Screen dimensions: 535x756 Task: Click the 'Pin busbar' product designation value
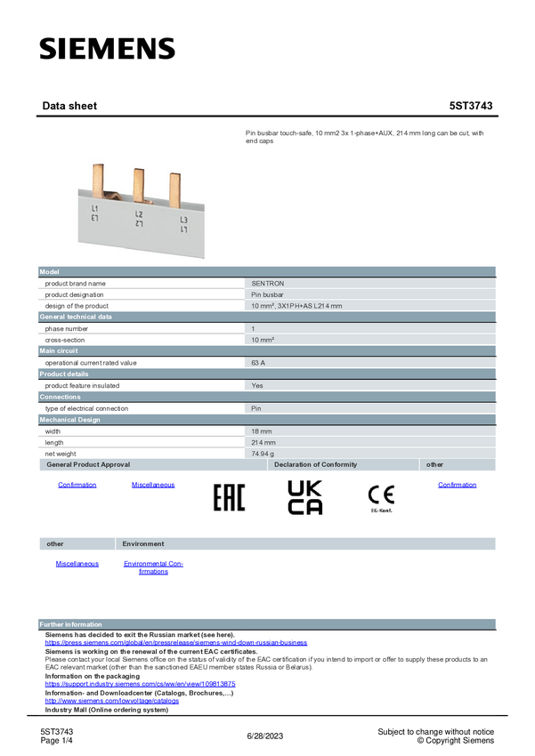267,294
